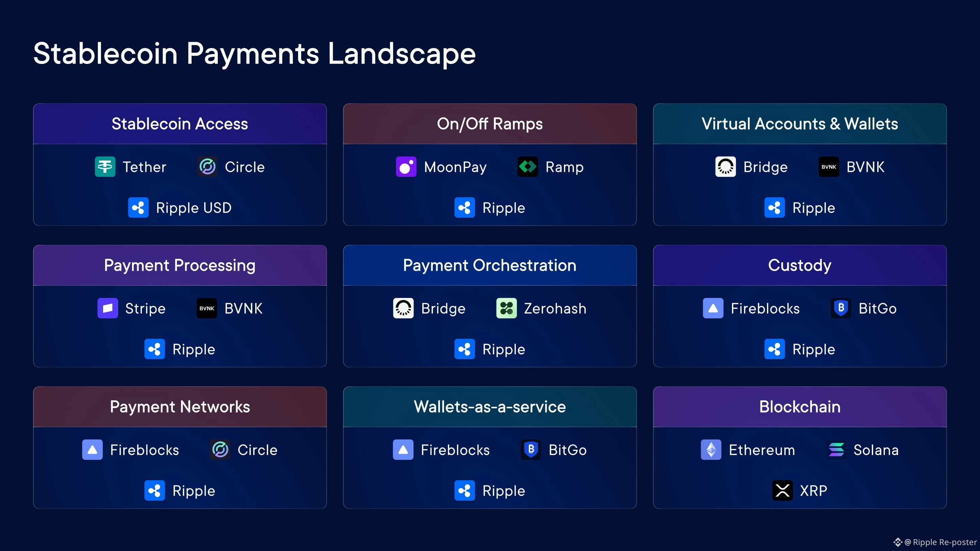Select the Wallets-as-a-service header
Viewport: 980px width, 551px height.
tap(490, 406)
